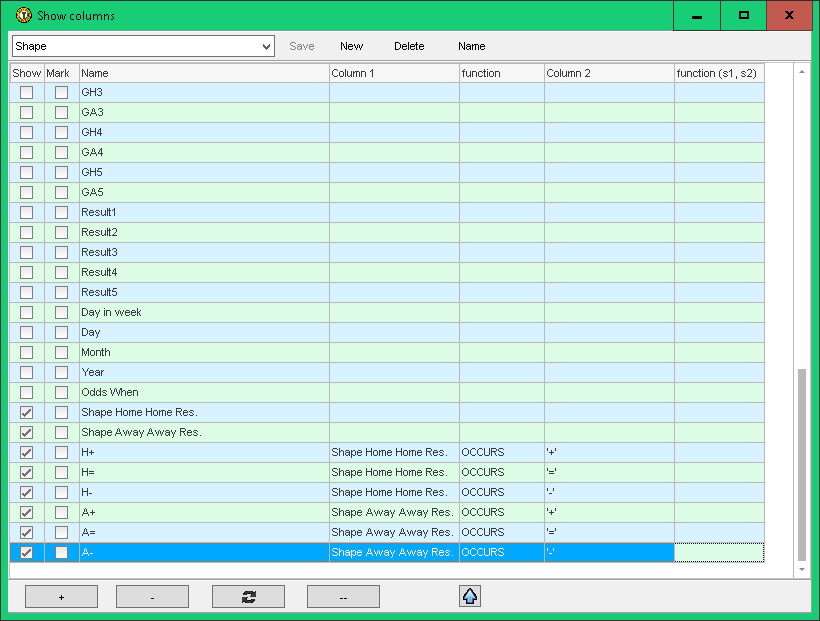Check Show box for Odds When
Screen dimensions: 820x621
[27, 393]
